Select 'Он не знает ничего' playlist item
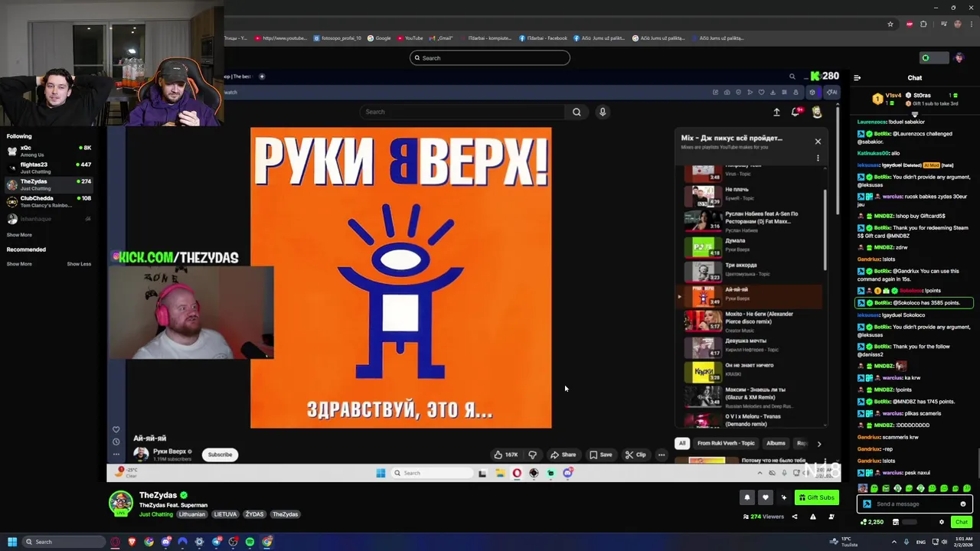The image size is (980, 551). [750, 370]
